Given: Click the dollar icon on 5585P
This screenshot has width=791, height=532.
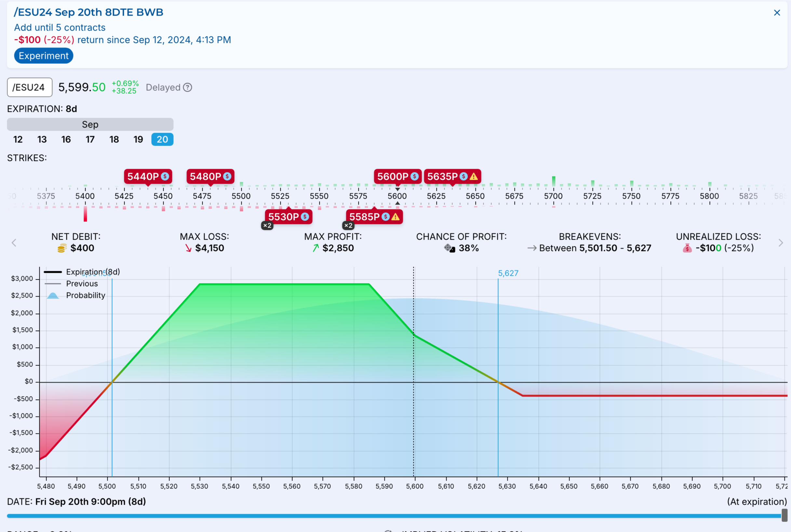Looking at the screenshot, I should tap(385, 217).
